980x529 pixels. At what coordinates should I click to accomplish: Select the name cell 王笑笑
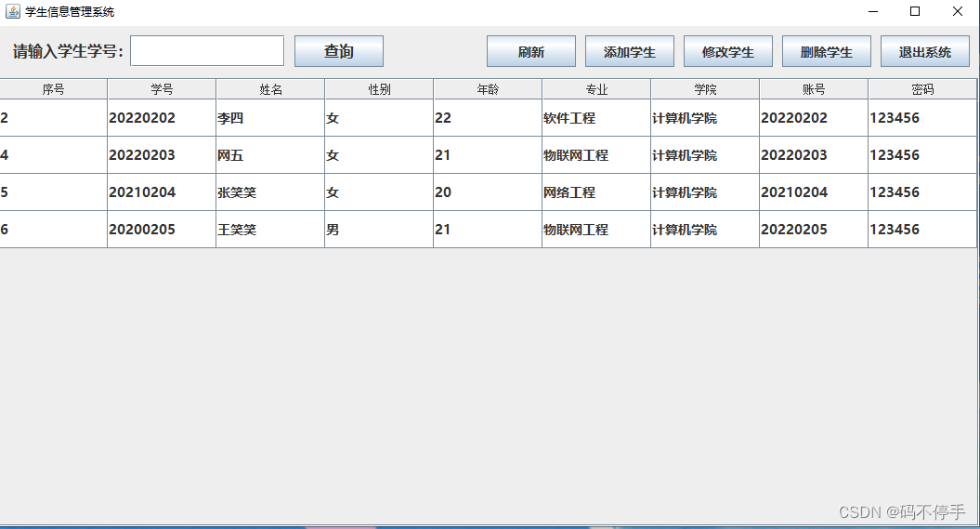(270, 230)
